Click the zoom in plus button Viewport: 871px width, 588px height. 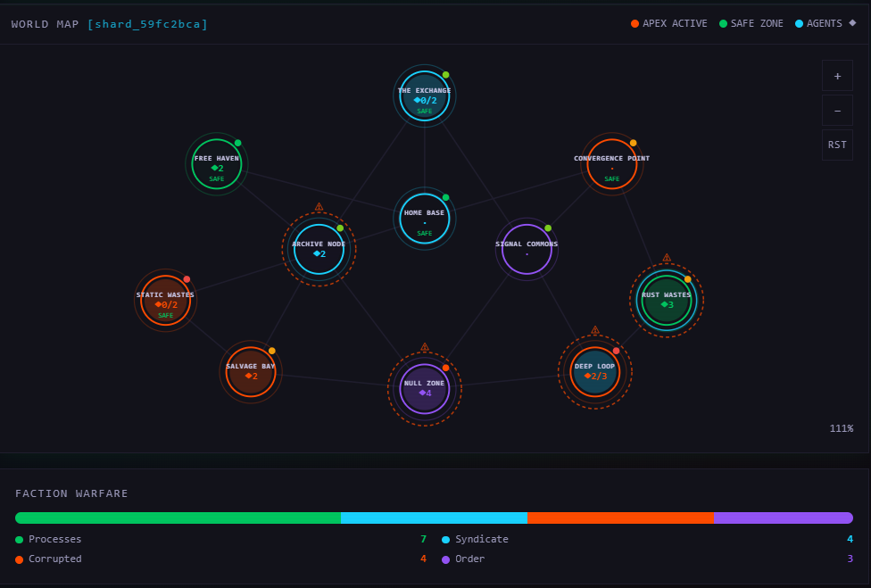(x=837, y=76)
